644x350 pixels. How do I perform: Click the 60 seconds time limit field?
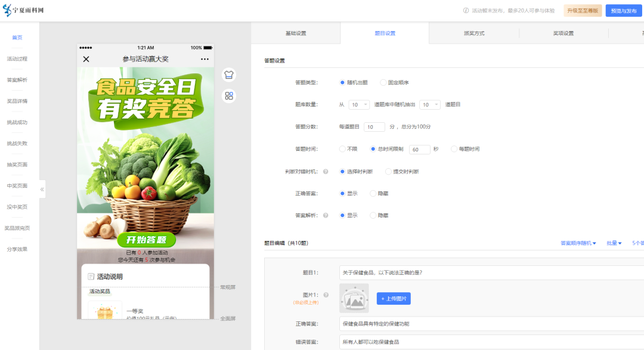[419, 150]
